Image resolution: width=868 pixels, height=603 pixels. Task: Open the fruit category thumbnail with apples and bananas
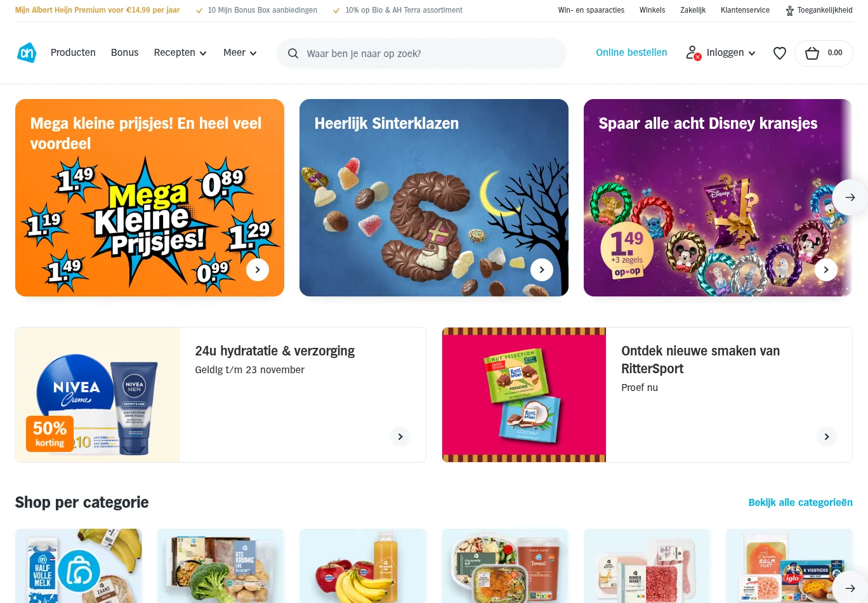(363, 566)
